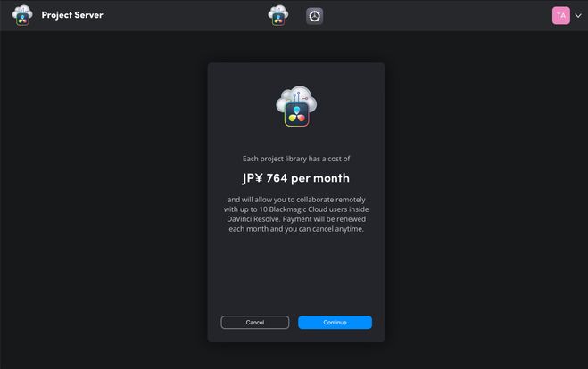Image resolution: width=588 pixels, height=369 pixels.
Task: Switch to the Project Server cloud tab in header center
Action: 278,15
